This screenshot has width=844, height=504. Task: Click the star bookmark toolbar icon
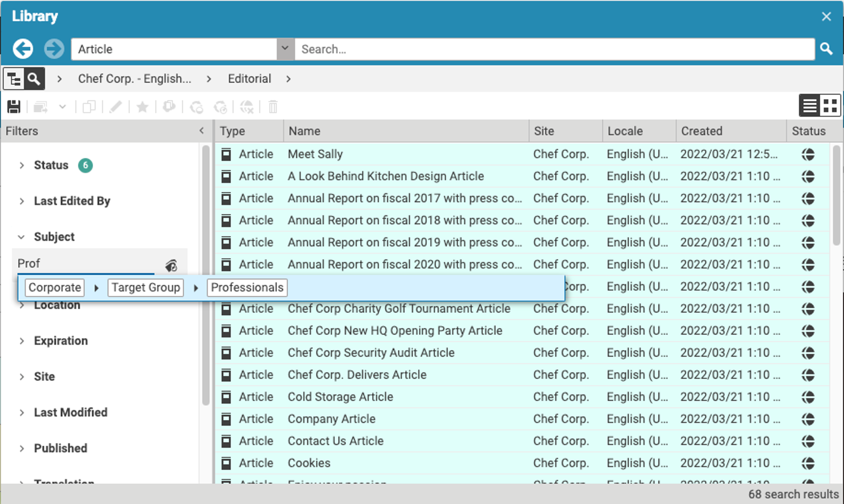142,107
